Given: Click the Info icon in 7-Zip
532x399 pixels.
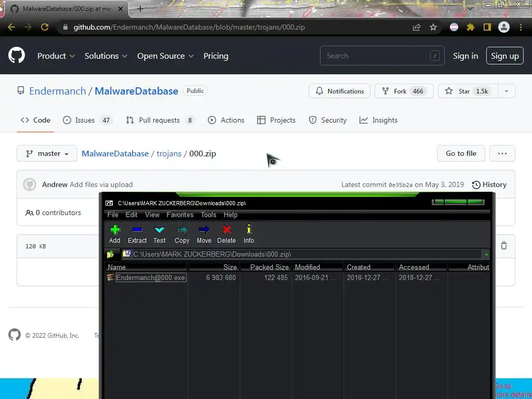Looking at the screenshot, I should tap(249, 229).
